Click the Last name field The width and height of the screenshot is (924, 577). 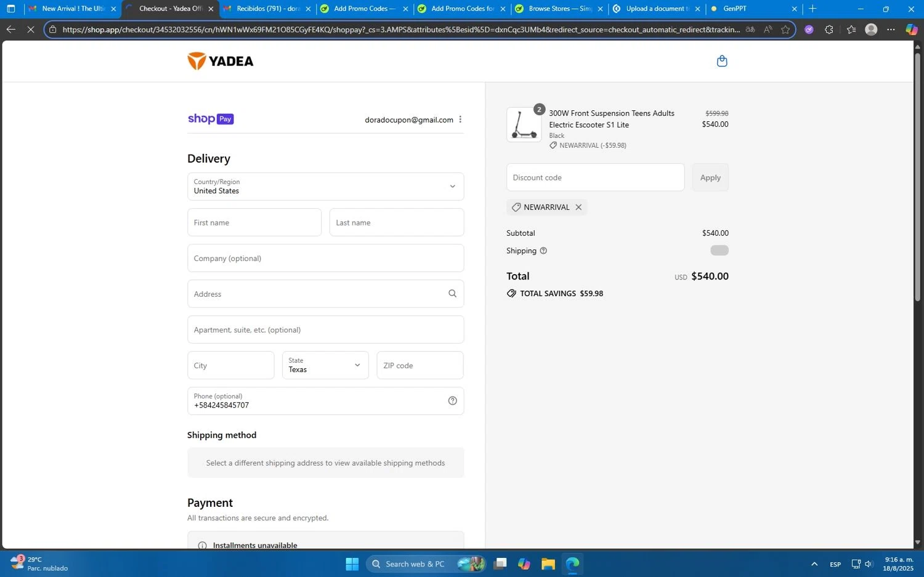(397, 222)
